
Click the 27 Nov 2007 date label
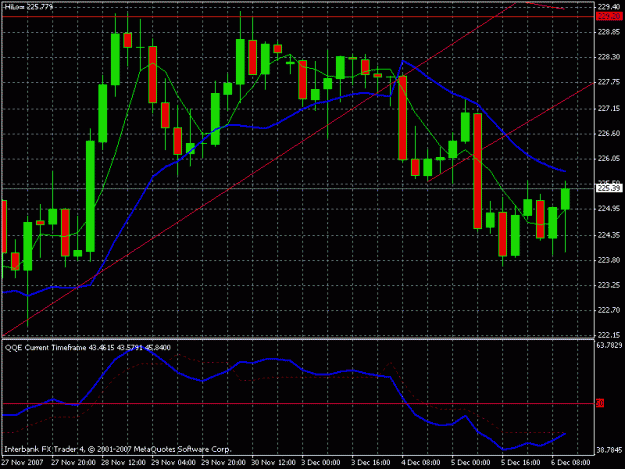23,463
